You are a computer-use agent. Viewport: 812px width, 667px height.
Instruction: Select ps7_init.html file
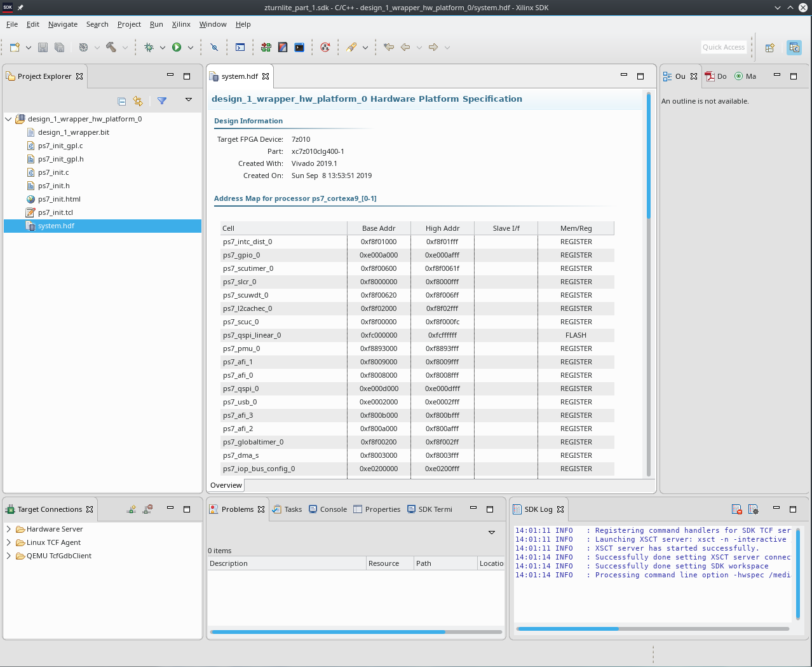point(59,199)
